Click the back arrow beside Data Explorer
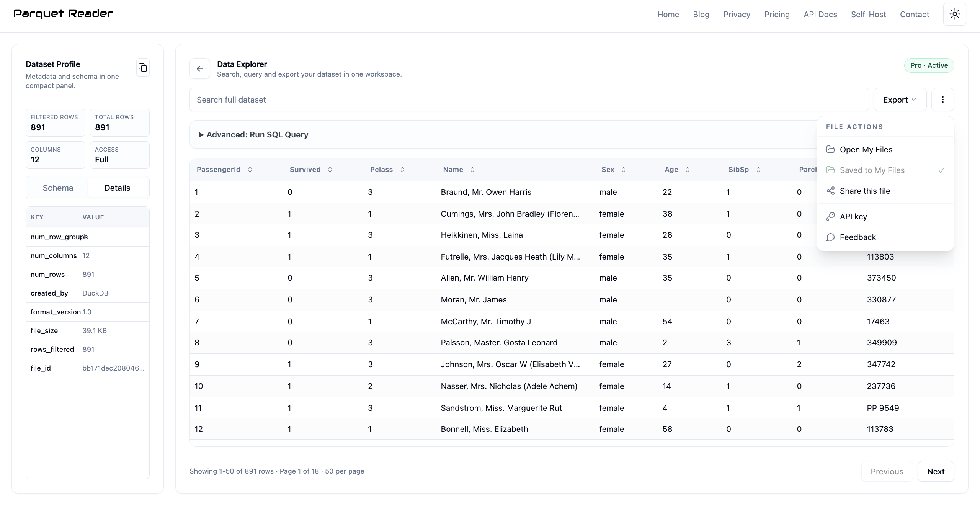Image resolution: width=980 pixels, height=505 pixels. [x=200, y=69]
